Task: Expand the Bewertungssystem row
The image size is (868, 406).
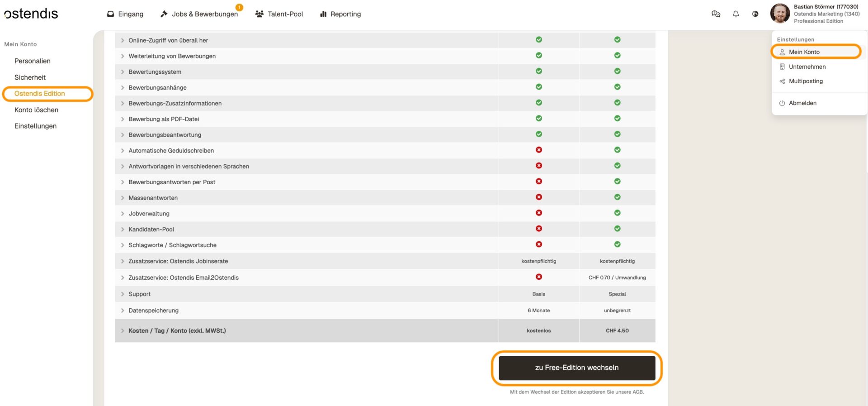Action: 123,72
